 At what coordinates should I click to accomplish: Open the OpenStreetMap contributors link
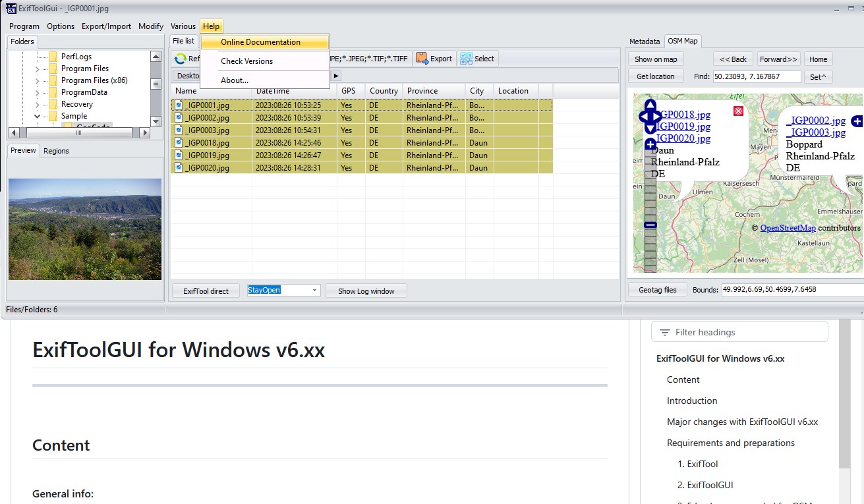(788, 228)
